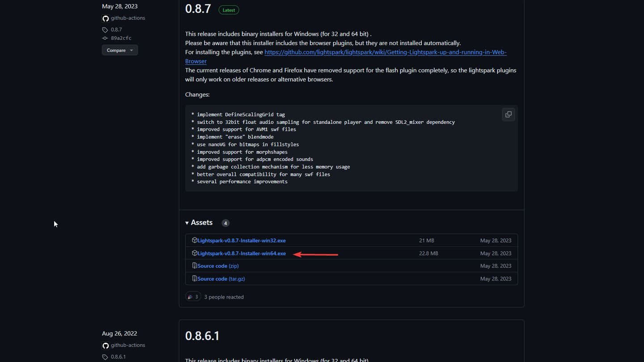Download Source code (zip)
This screenshot has width=644, height=362.
coord(218,266)
